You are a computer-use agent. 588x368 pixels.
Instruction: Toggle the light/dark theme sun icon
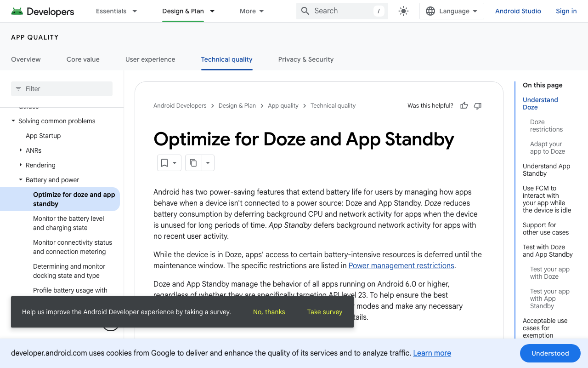[403, 11]
